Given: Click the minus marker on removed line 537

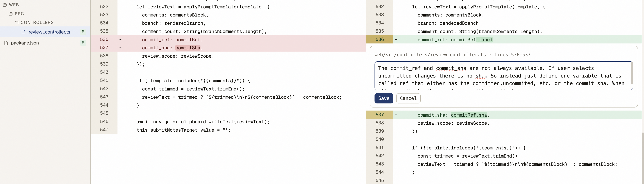Looking at the screenshot, I should pos(121,48).
